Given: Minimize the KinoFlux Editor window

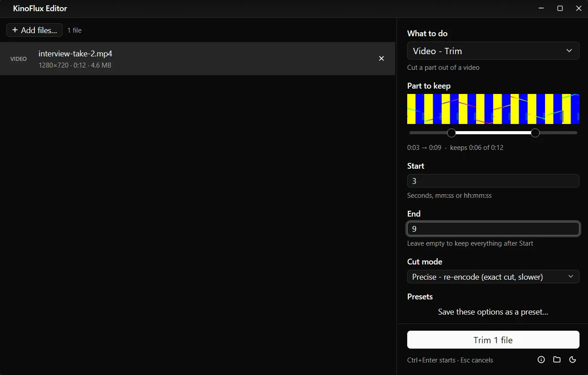Looking at the screenshot, I should click(541, 9).
